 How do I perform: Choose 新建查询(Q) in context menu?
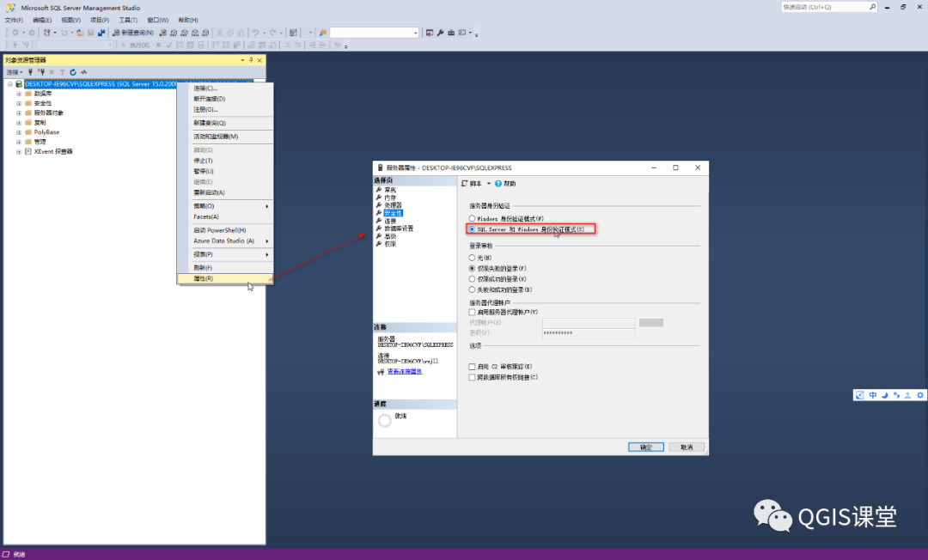click(225, 123)
